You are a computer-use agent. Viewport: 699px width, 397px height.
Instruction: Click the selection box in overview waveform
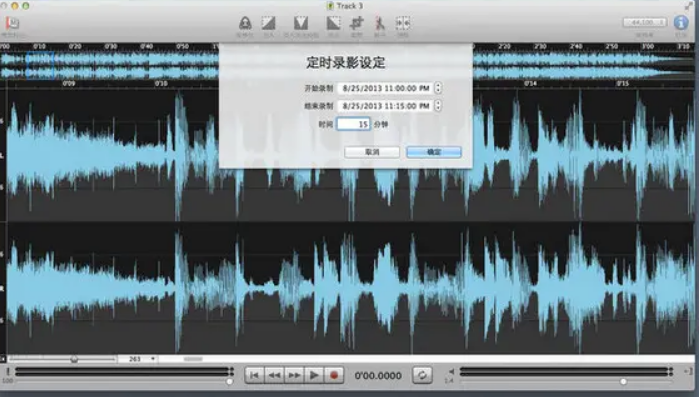coord(40,65)
